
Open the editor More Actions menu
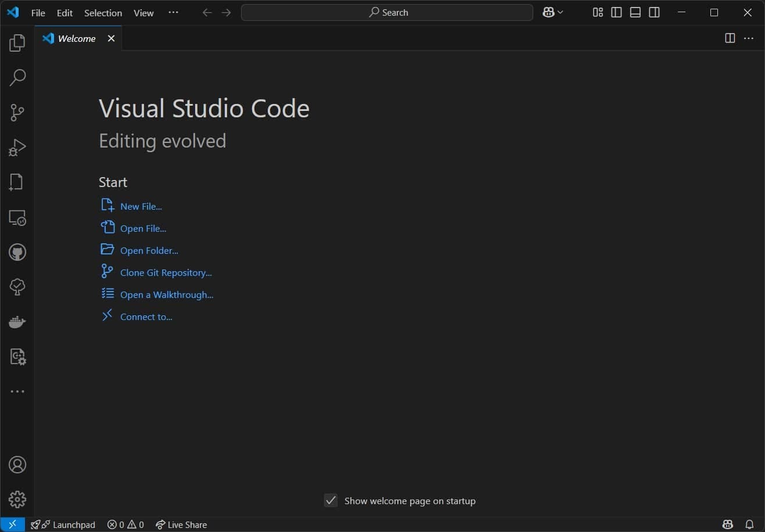[x=748, y=38]
